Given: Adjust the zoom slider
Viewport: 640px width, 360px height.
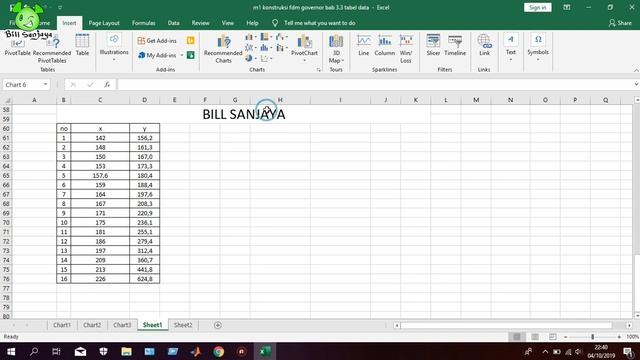Looking at the screenshot, I should coord(592,337).
